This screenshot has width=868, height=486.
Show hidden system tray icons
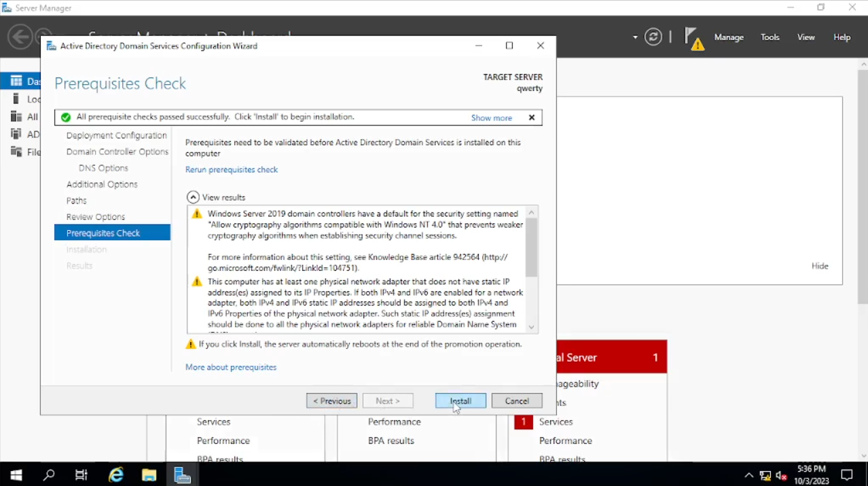(x=748, y=475)
